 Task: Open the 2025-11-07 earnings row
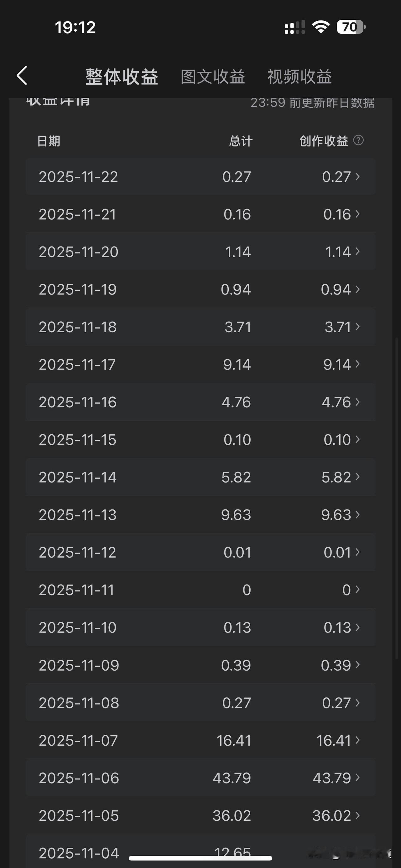click(200, 740)
